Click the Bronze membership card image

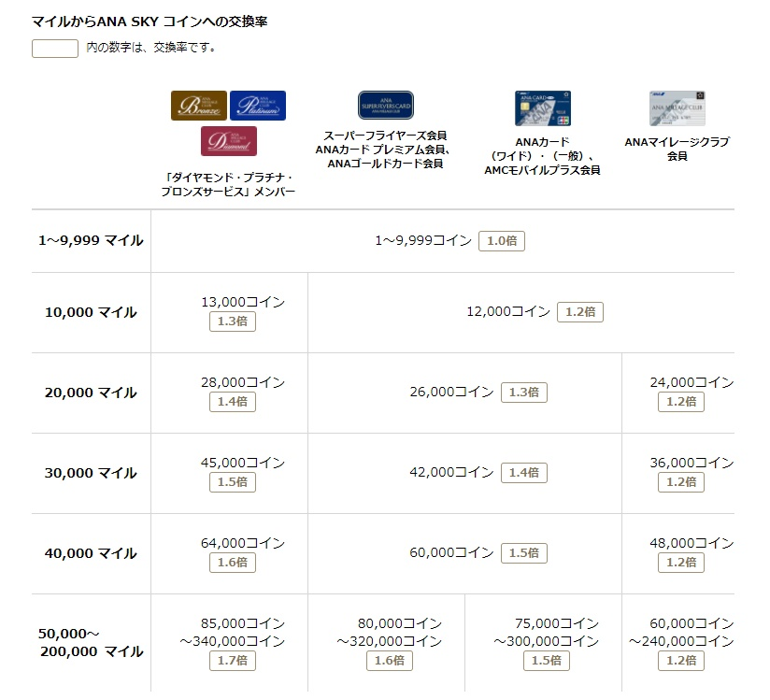199,105
